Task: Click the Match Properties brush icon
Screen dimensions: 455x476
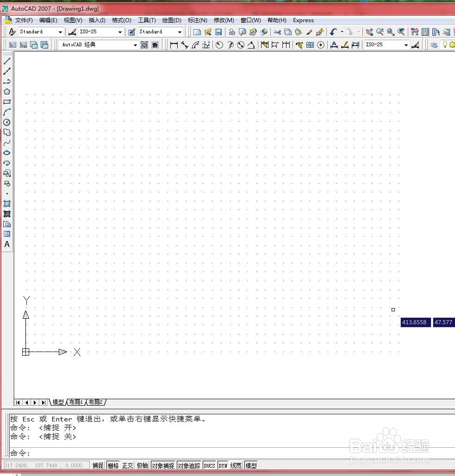Action: tap(309, 32)
